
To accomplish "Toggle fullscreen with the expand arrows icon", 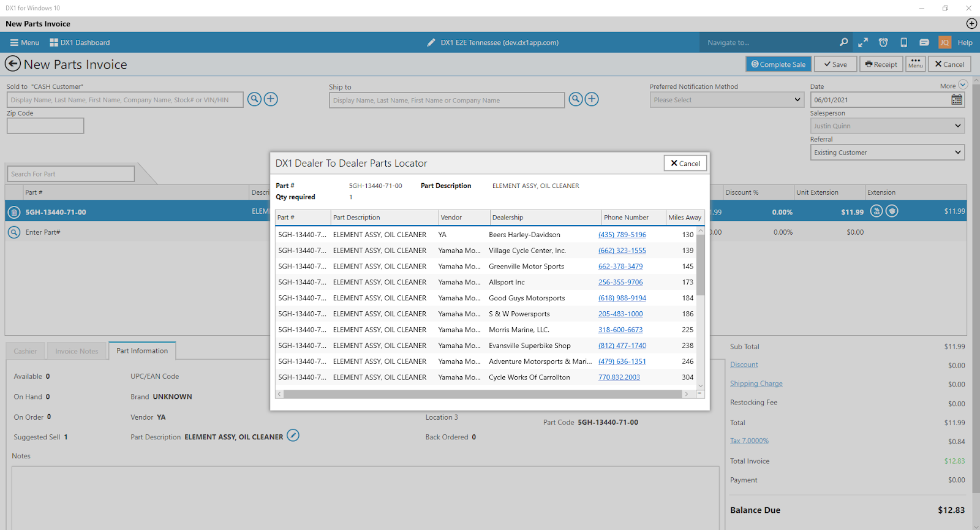I will click(x=863, y=42).
